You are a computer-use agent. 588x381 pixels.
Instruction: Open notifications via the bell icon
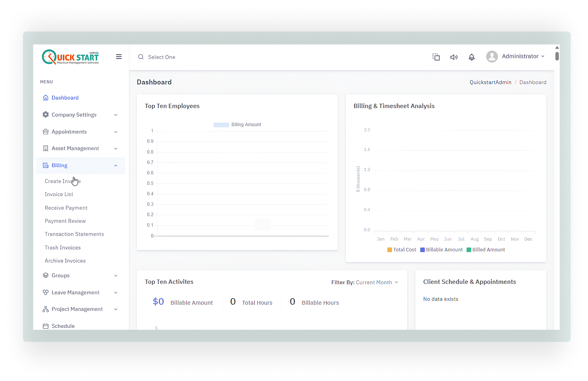pos(471,57)
